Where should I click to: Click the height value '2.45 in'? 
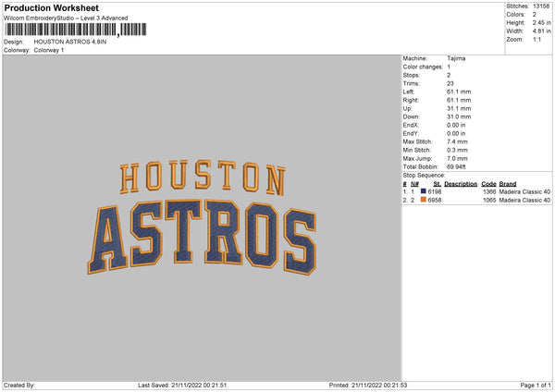541,22
